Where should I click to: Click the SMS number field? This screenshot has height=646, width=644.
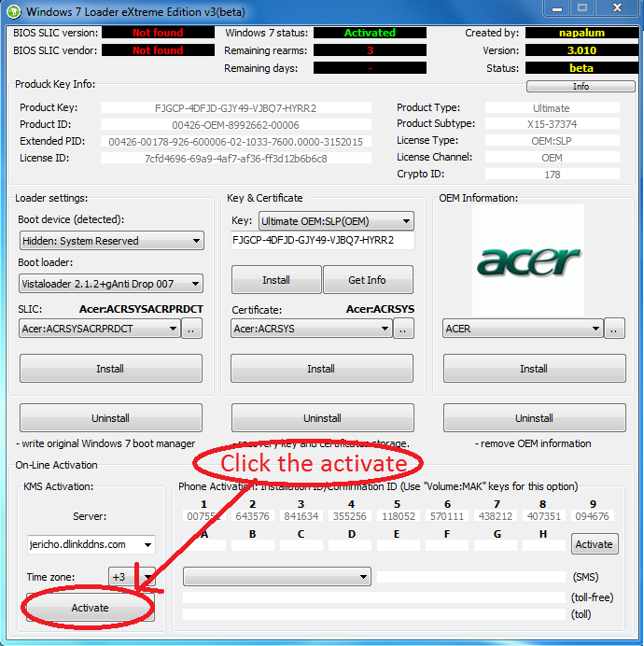(x=471, y=577)
